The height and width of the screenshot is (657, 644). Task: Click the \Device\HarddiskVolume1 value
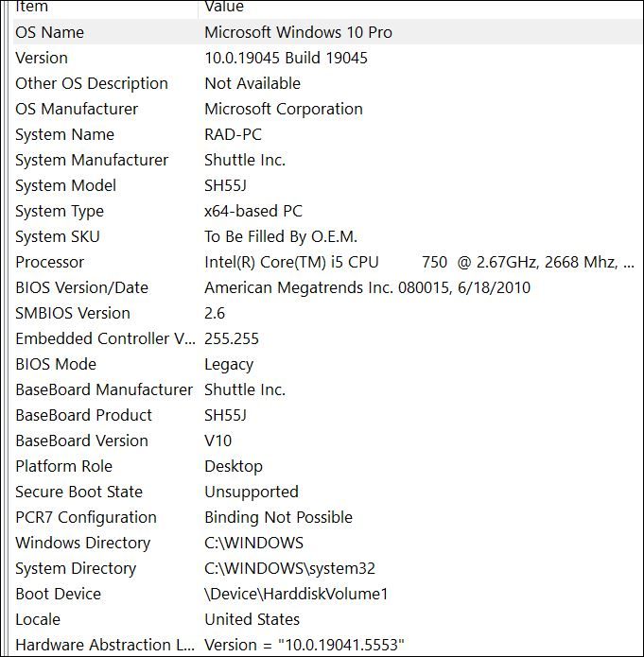coord(296,595)
